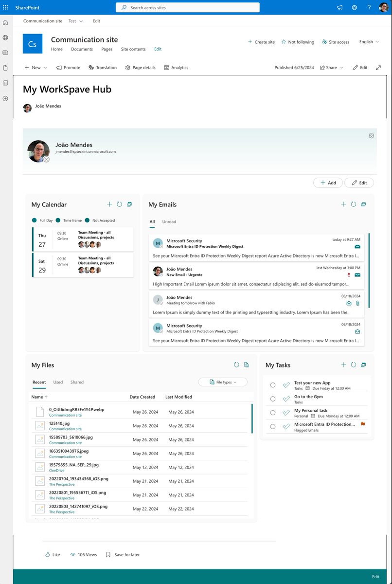Refresh the My Files card
The height and width of the screenshot is (584, 392).
236,365
